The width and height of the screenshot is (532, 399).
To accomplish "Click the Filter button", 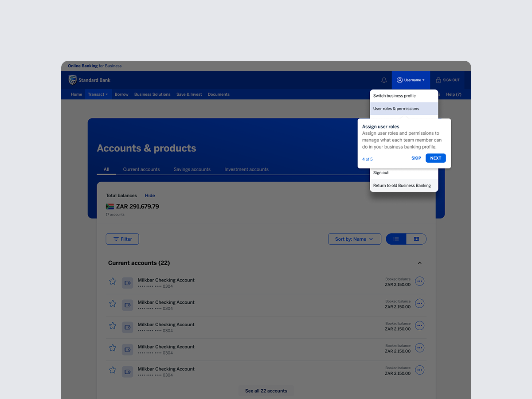I will tap(122, 239).
